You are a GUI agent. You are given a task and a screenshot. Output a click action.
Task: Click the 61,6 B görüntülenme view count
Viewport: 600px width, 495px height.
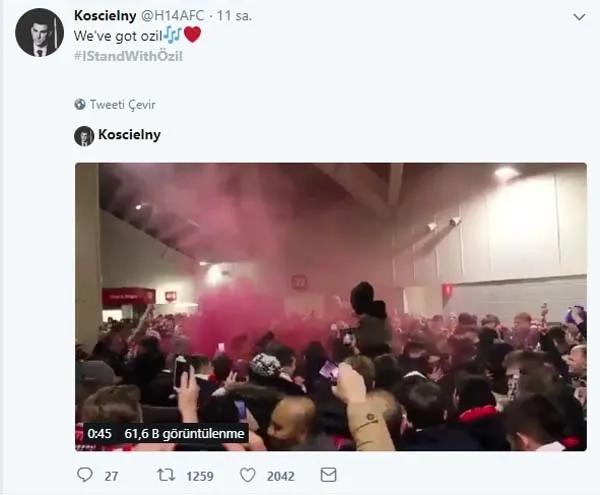point(184,433)
